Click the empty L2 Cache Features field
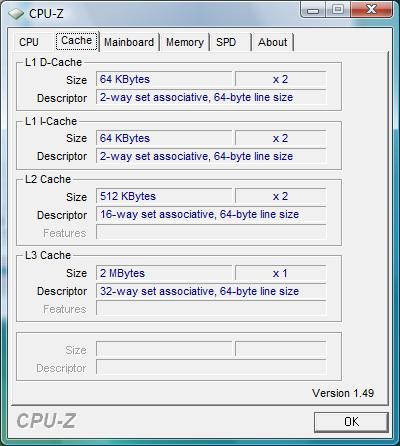The image size is (400, 446). pyautogui.click(x=211, y=232)
